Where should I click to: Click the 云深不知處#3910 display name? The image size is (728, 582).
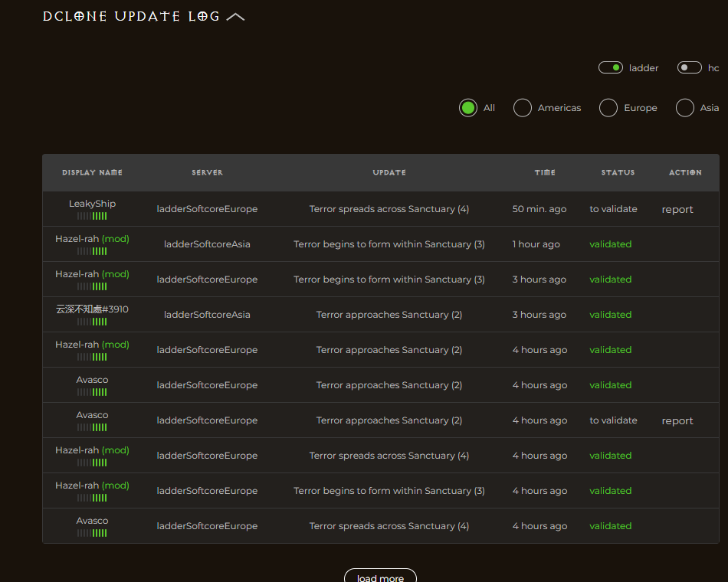[x=92, y=309]
